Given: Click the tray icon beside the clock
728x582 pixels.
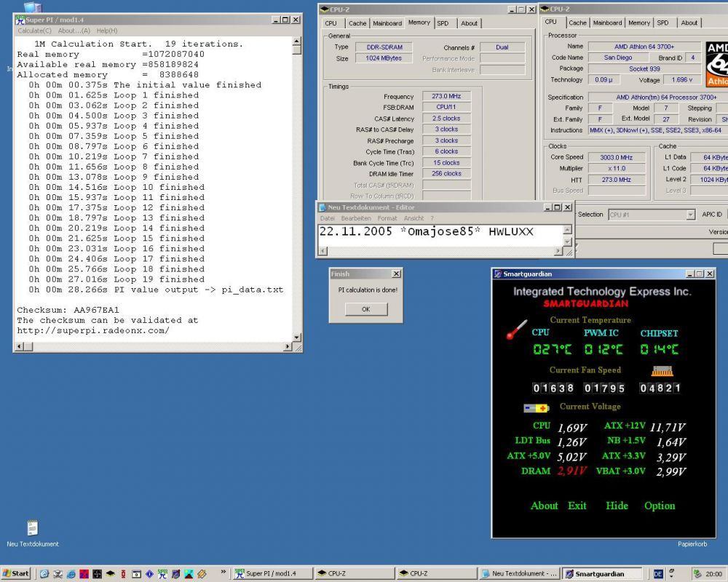Looking at the screenshot, I should (x=697, y=574).
